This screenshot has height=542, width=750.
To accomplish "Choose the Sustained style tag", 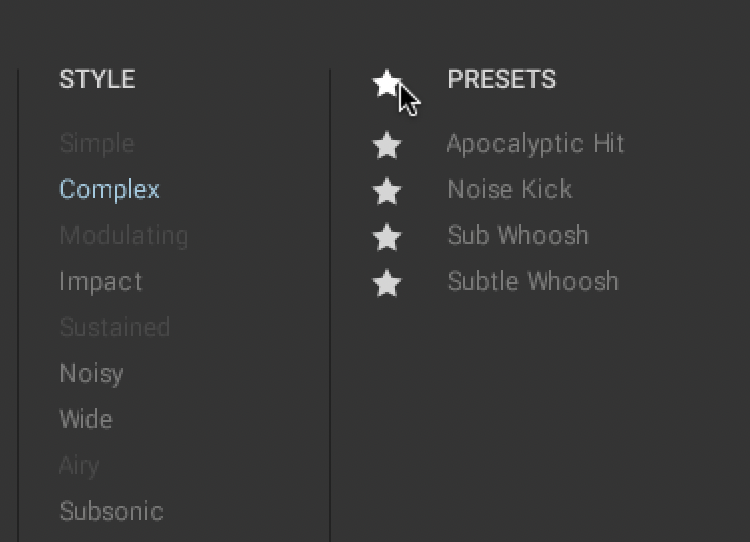I will pyautogui.click(x=114, y=327).
